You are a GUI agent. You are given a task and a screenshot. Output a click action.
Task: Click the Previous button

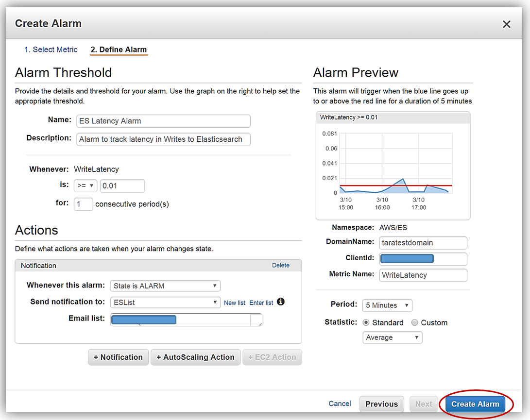point(381,404)
